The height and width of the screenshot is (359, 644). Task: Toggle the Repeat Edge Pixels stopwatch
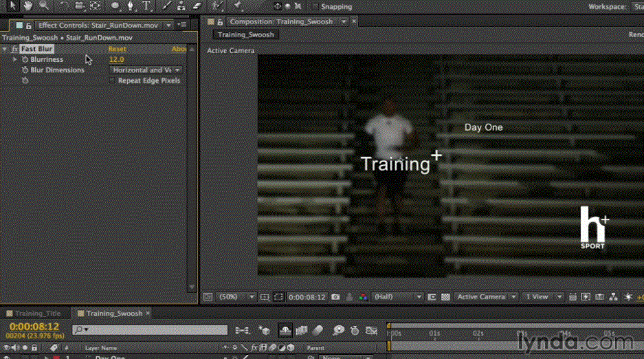tap(25, 80)
